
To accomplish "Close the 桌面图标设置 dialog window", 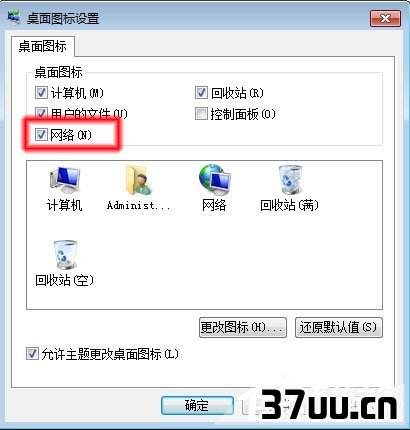I will [385, 18].
